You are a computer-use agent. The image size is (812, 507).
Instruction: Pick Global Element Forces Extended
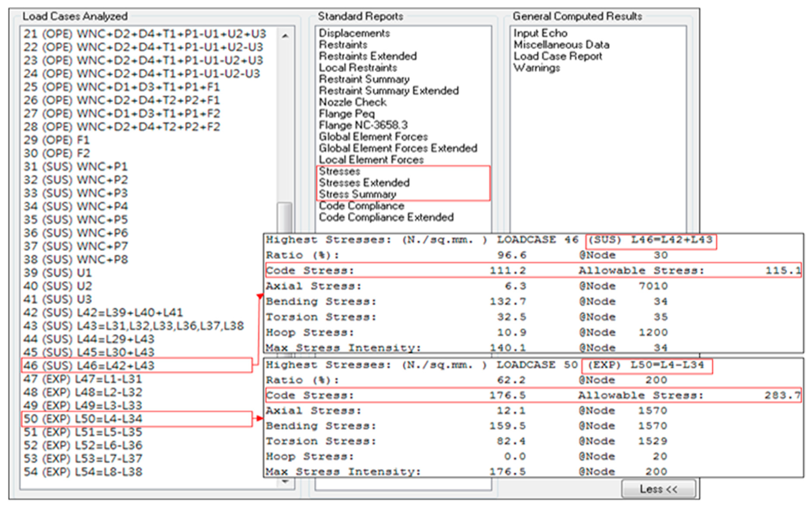tap(398, 148)
